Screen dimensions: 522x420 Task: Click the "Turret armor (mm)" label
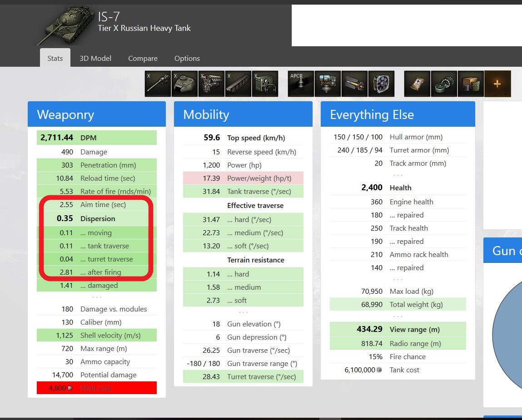coord(419,150)
